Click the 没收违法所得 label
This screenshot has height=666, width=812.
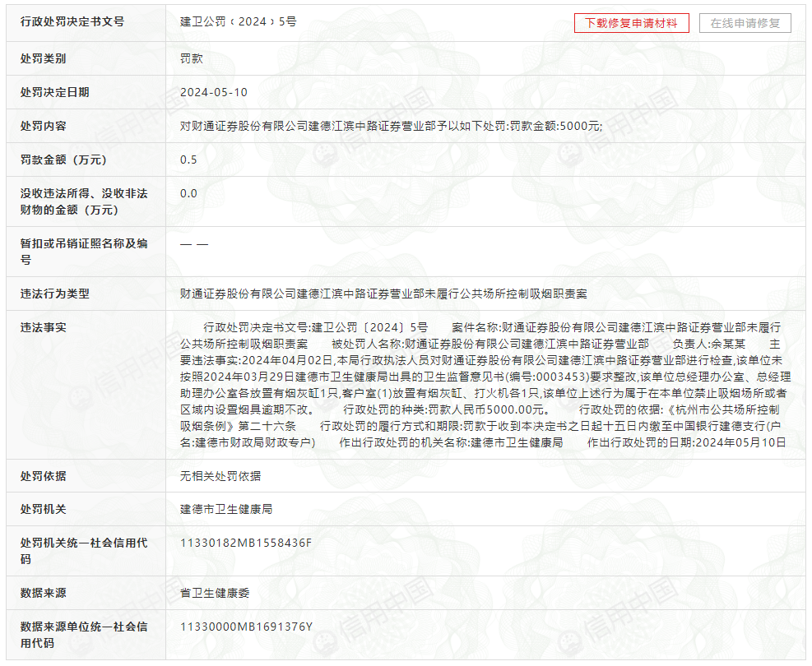click(x=84, y=201)
